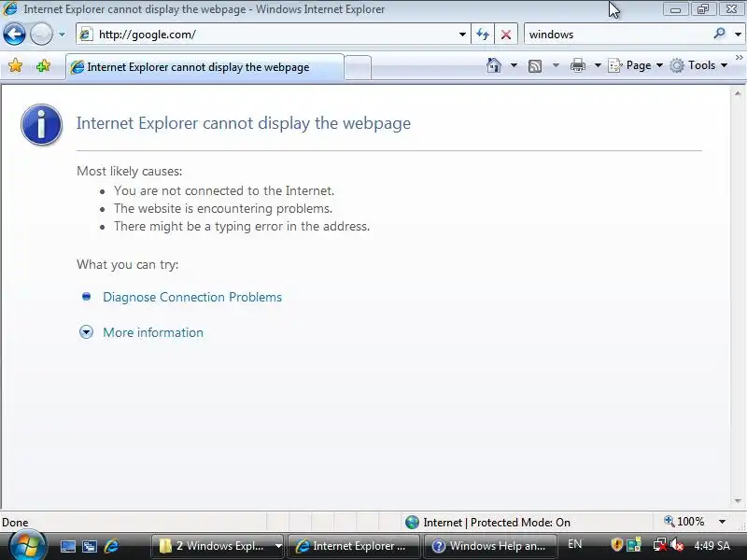This screenshot has height=560, width=747.
Task: Switch to Internet Explorer taskbar button
Action: [354, 546]
